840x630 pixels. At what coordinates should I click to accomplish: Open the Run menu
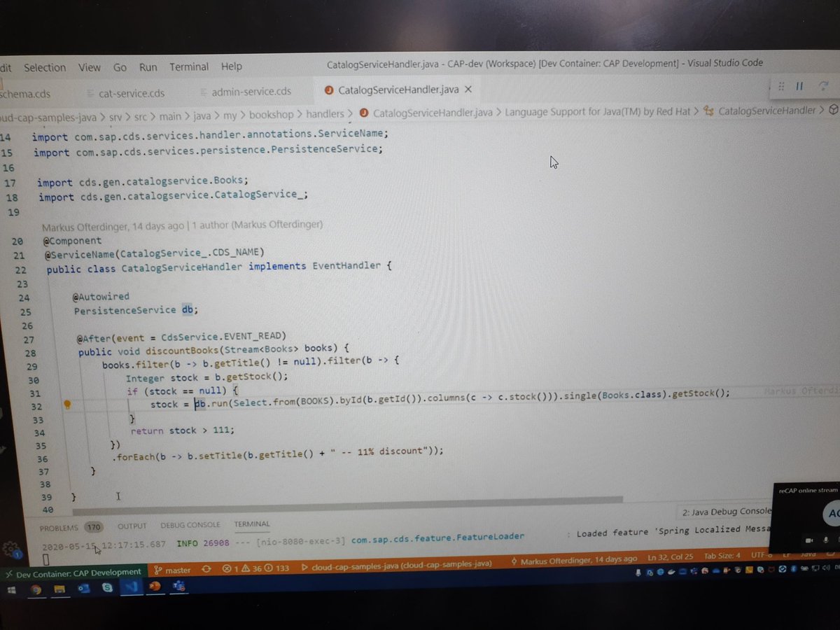[148, 67]
